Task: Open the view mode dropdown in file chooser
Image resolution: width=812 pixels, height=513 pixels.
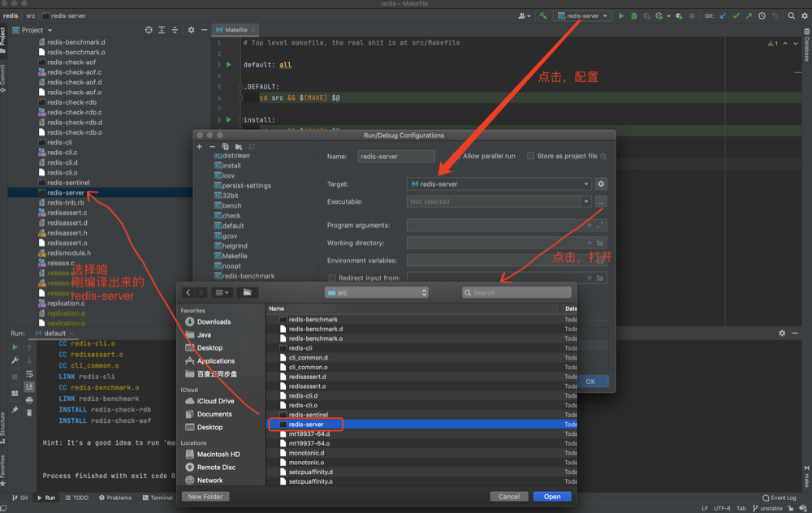Action: coord(222,292)
